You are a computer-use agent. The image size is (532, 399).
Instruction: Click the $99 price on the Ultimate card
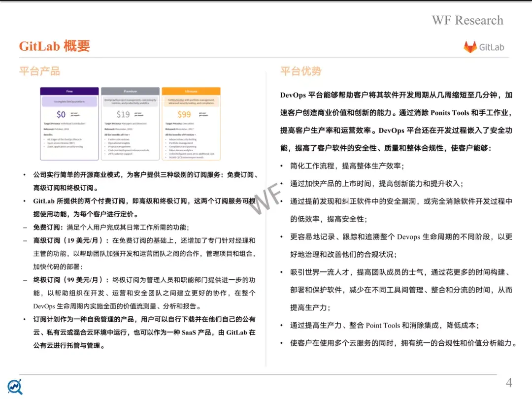(183, 114)
